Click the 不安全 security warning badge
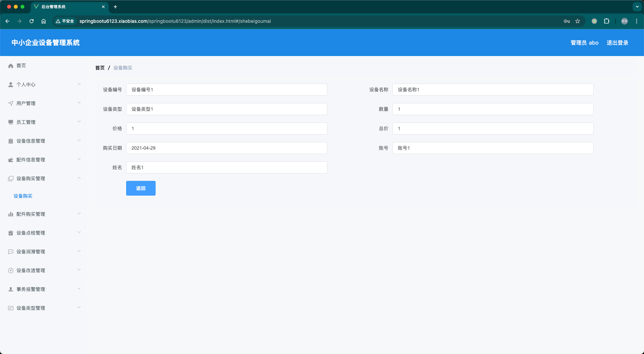This screenshot has width=644, height=354. pyautogui.click(x=65, y=21)
